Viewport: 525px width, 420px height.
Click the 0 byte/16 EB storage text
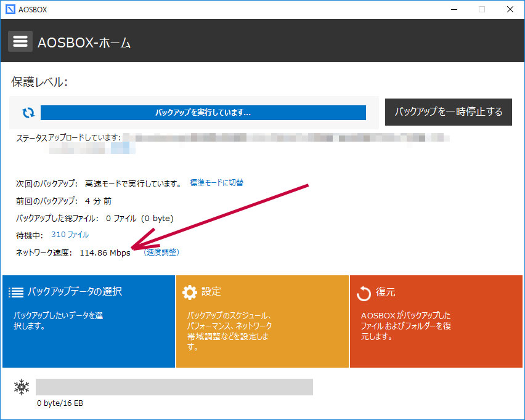[60, 403]
